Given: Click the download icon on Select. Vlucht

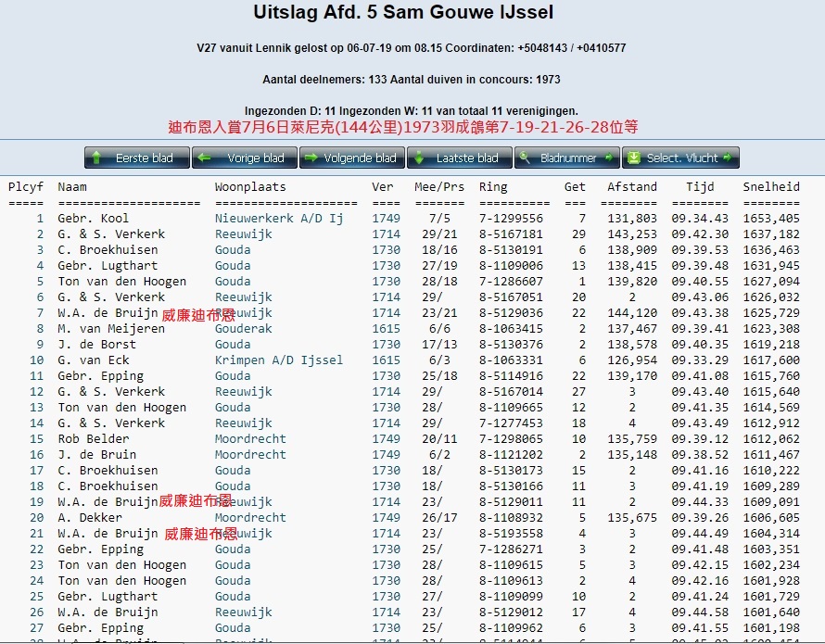Looking at the screenshot, I should pos(634,158).
